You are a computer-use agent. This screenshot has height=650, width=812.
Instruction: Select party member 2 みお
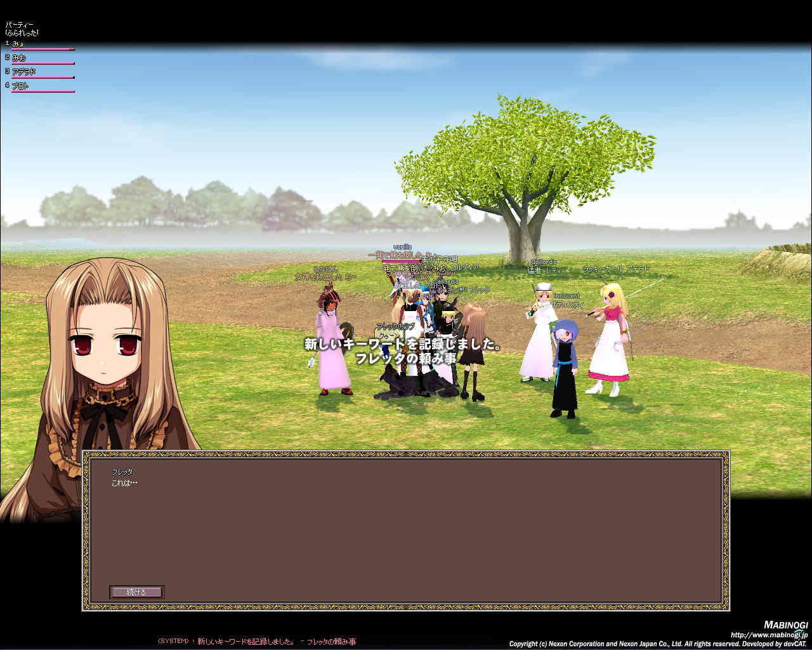tap(18, 58)
